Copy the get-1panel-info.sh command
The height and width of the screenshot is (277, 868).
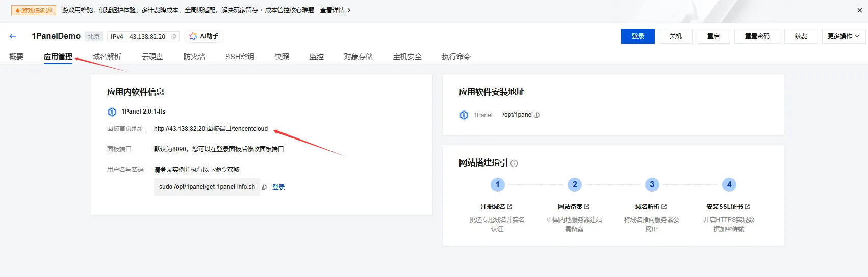tap(264, 187)
